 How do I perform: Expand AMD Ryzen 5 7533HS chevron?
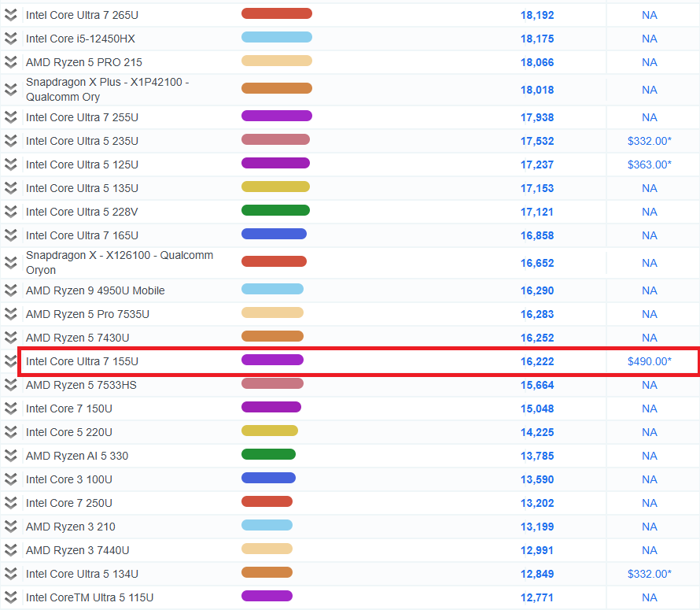(11, 385)
